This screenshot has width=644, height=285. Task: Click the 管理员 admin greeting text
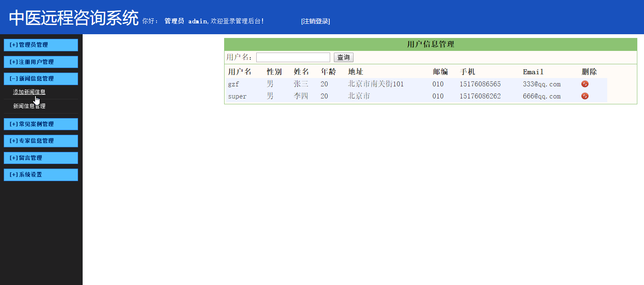[186, 21]
